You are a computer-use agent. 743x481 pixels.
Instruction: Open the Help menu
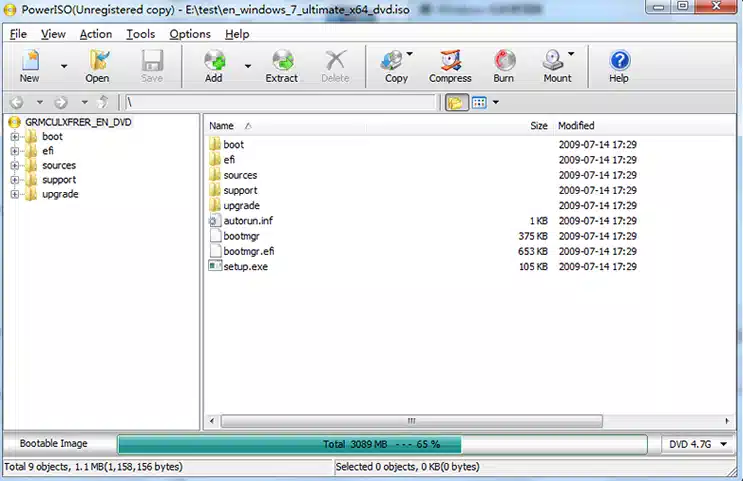237,34
